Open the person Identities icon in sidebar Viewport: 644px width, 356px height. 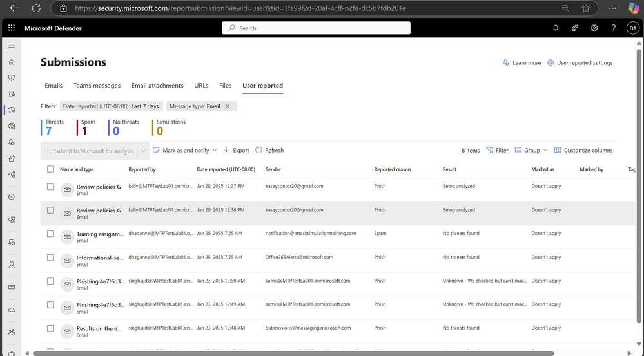tap(12, 265)
